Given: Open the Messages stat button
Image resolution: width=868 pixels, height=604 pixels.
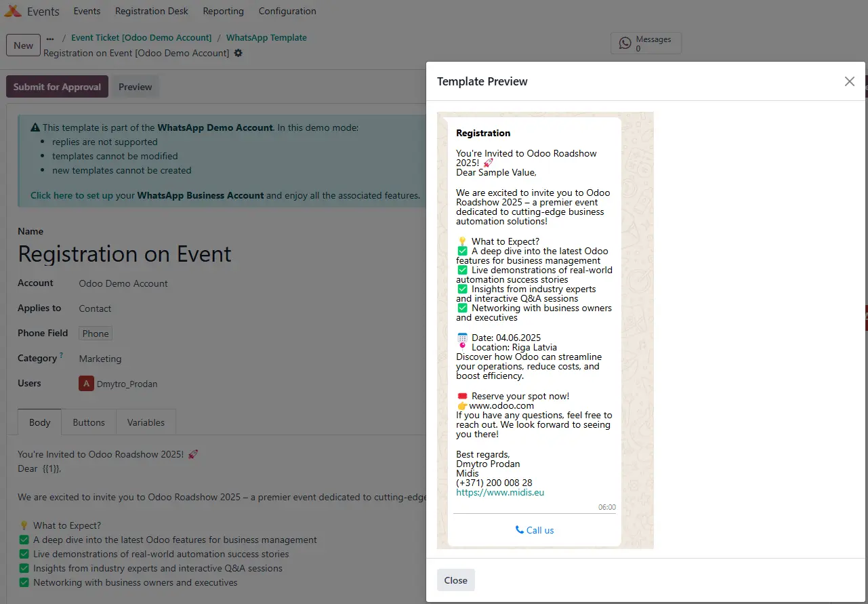Looking at the screenshot, I should coord(646,43).
